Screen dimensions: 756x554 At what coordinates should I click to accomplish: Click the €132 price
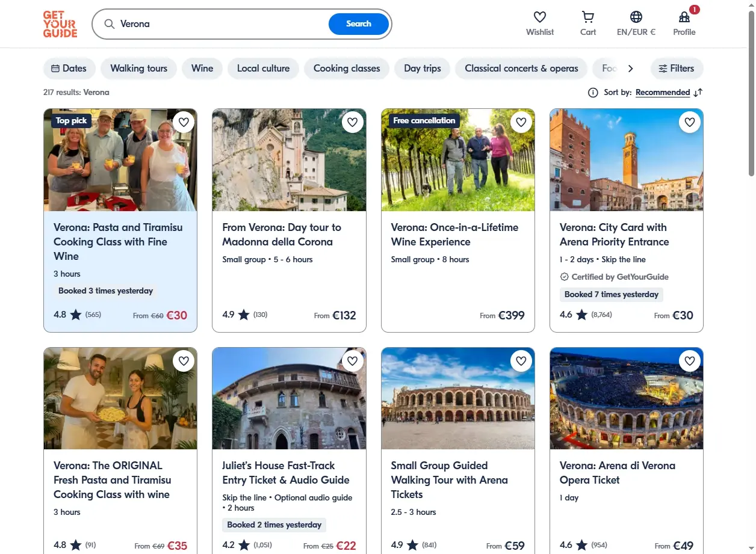click(x=344, y=315)
